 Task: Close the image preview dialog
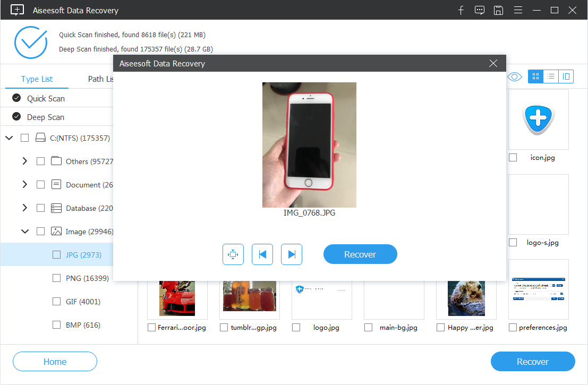click(493, 63)
